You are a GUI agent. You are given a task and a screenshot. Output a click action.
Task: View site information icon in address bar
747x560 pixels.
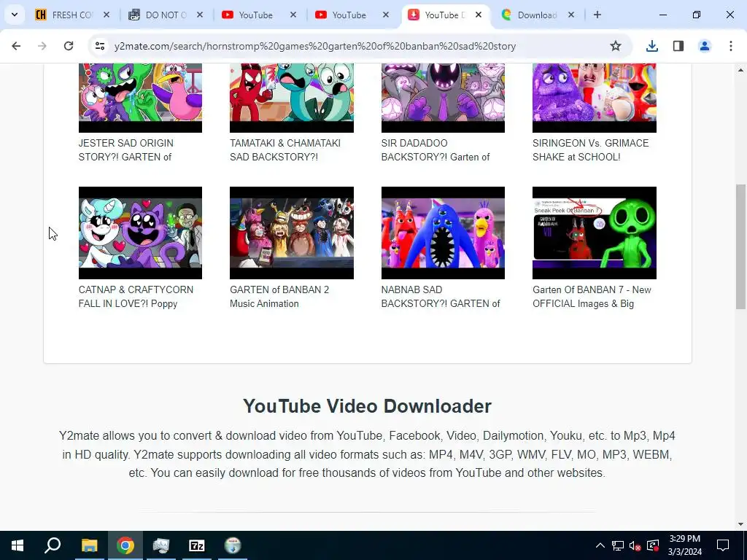(99, 46)
